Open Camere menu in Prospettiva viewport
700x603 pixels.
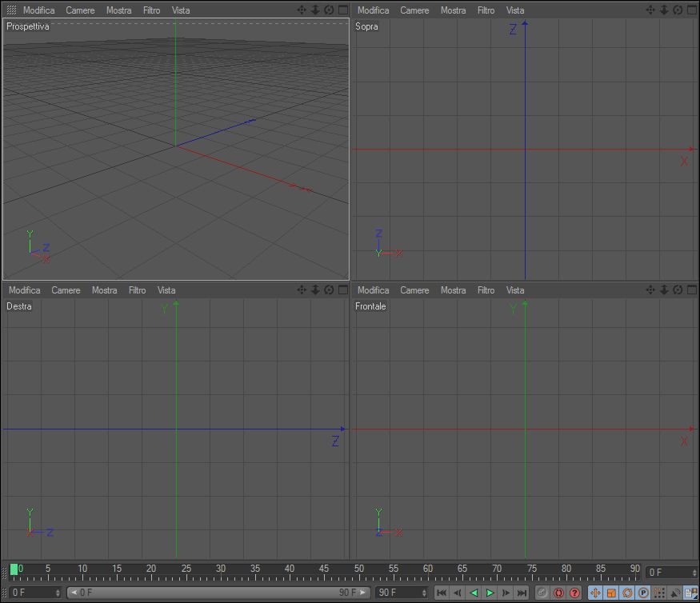coord(80,10)
